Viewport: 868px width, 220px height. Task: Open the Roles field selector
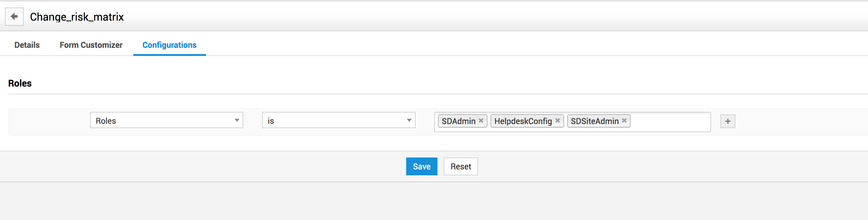pos(162,120)
